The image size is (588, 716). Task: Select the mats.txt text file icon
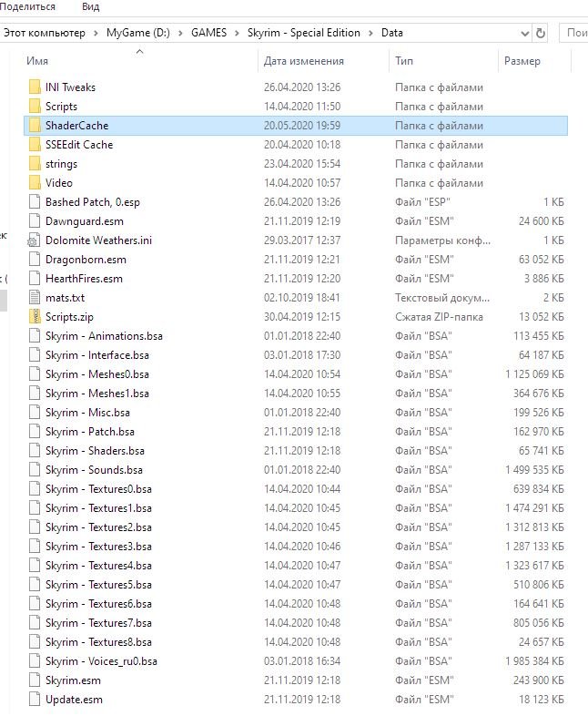(x=35, y=298)
